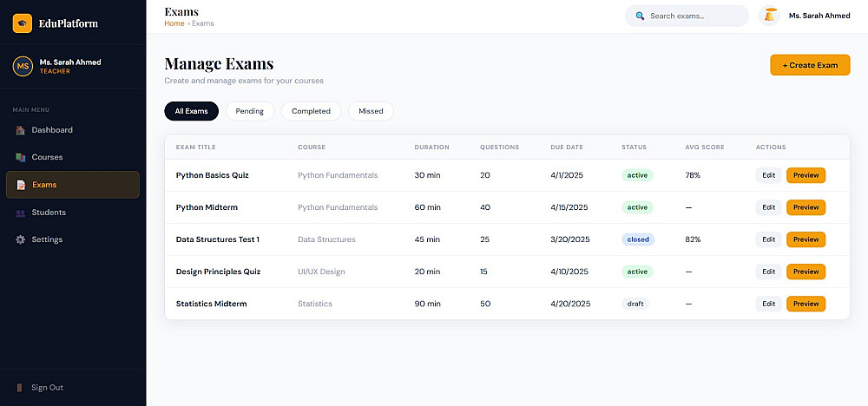The width and height of the screenshot is (868, 406).
Task: Click the 3/20/2025 due date
Action: point(570,239)
